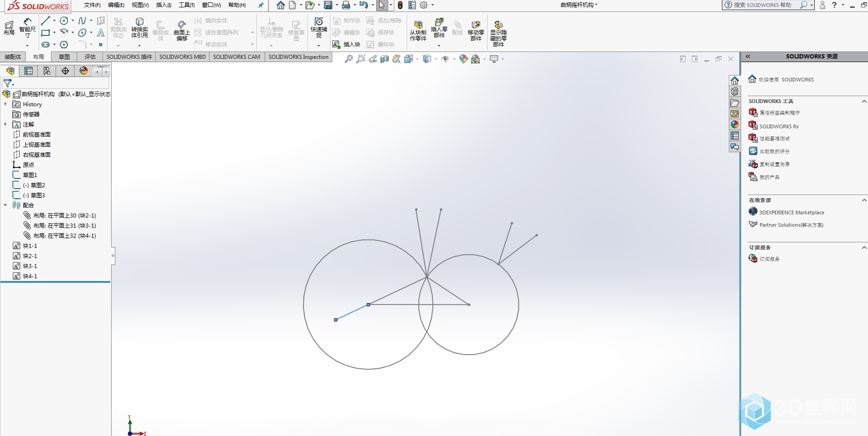Open the 文件(F) menu
This screenshot has height=436, width=868.
point(92,5)
